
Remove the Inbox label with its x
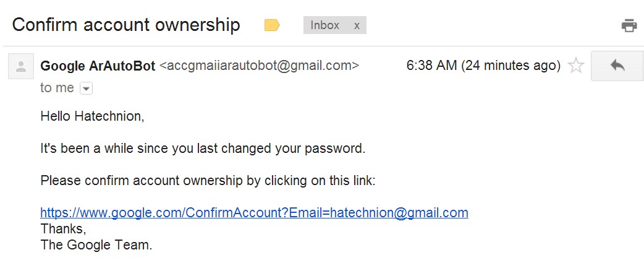pyautogui.click(x=357, y=25)
